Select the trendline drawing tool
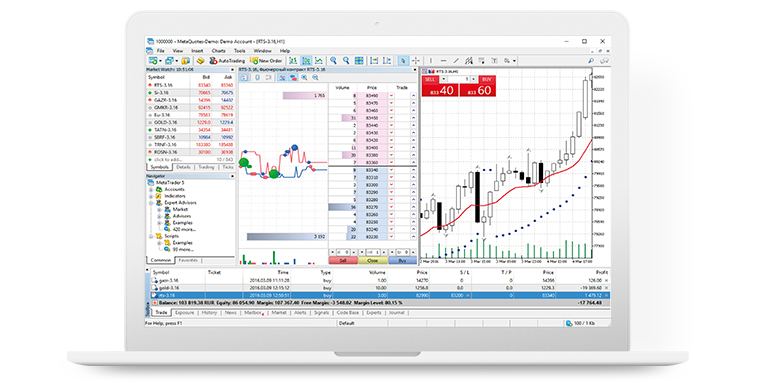 coord(456,61)
